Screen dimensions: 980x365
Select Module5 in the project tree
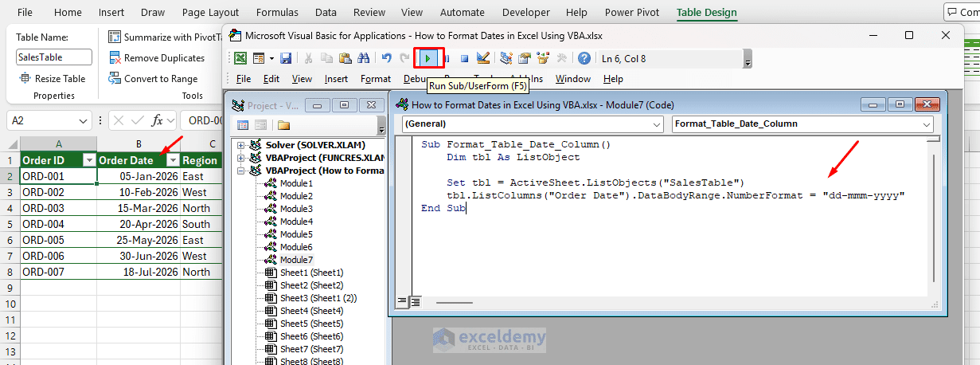tap(296, 234)
